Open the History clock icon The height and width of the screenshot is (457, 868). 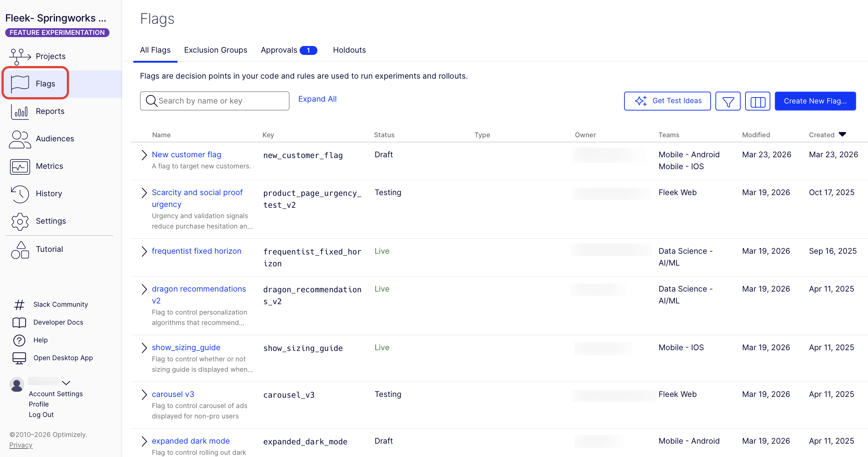[x=20, y=194]
